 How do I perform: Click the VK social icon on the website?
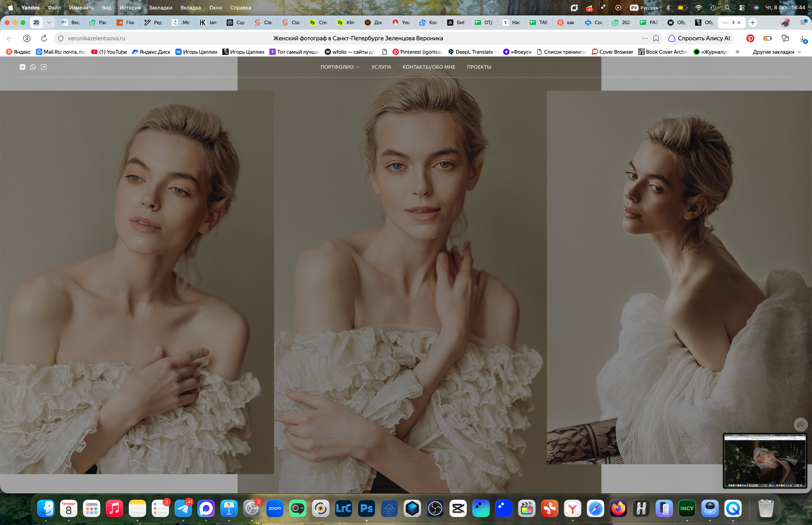[23, 67]
